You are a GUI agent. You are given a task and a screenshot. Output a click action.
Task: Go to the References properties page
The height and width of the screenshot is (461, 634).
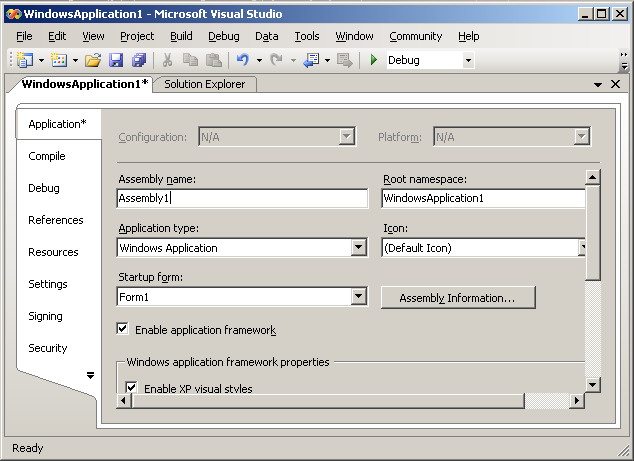[x=56, y=220]
